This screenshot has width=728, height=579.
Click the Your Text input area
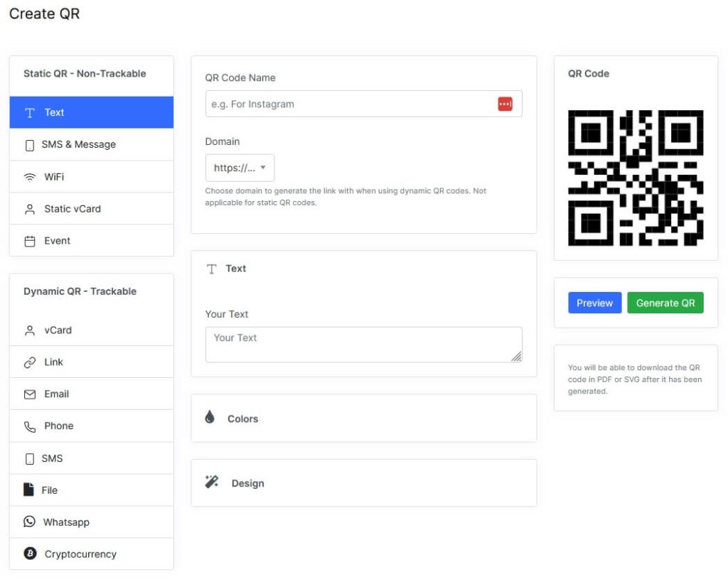[x=363, y=343]
